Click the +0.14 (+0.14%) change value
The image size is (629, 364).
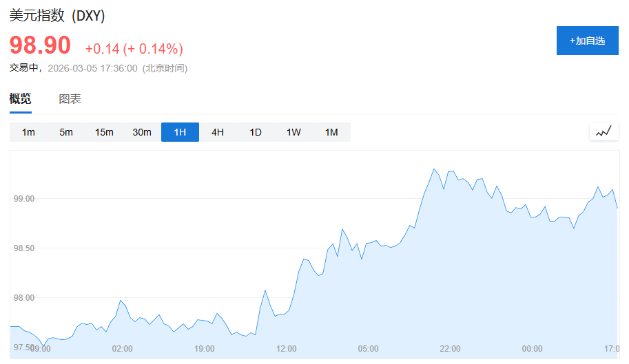point(134,49)
